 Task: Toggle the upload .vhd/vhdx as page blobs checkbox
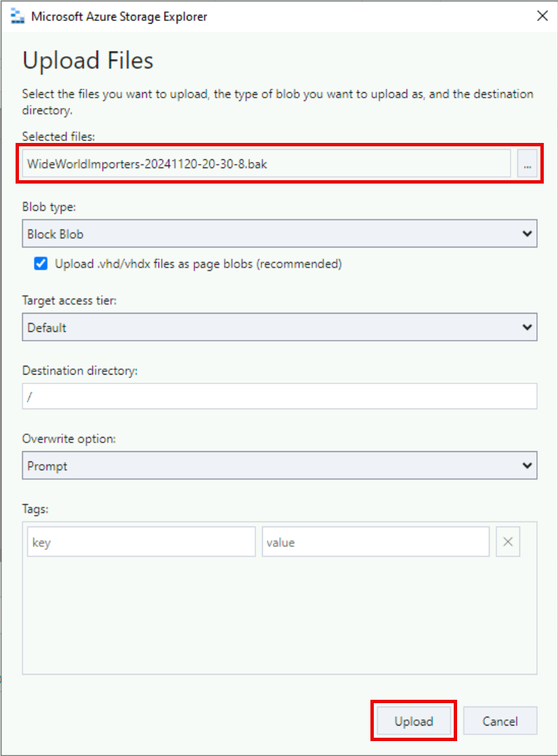(41, 264)
